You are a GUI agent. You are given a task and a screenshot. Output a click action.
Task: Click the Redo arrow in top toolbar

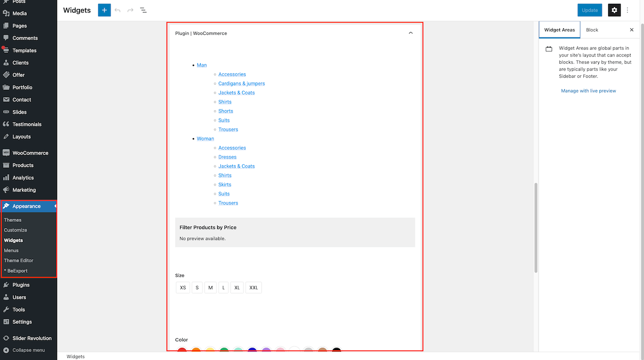(x=130, y=10)
